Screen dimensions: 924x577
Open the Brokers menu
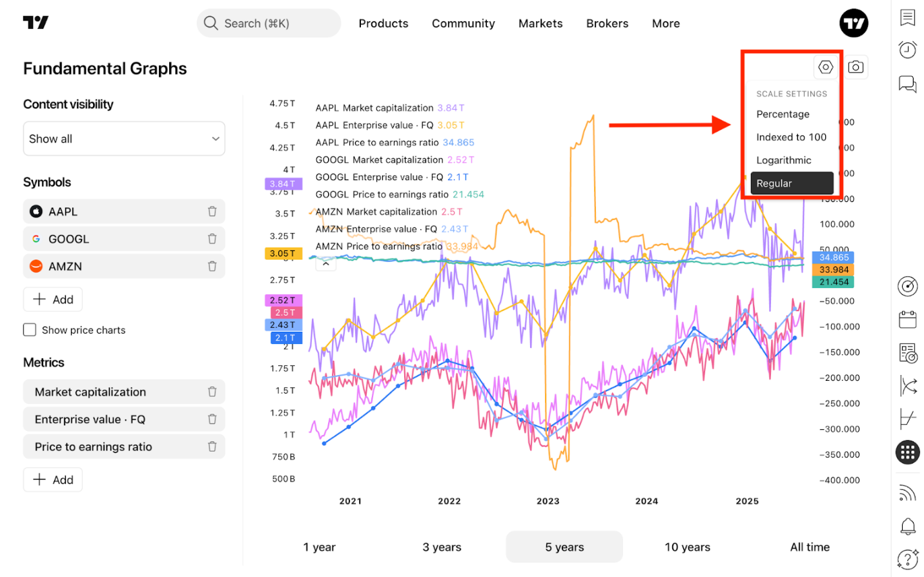click(607, 23)
